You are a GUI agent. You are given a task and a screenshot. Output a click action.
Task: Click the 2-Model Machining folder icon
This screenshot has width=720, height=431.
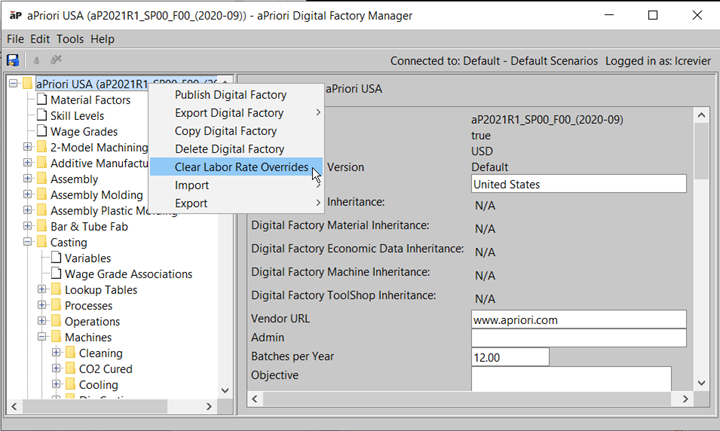[x=42, y=147]
